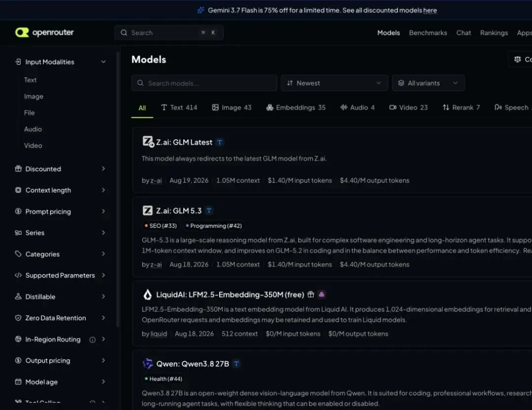Click the Input Modalities sidebar icon

(18, 62)
